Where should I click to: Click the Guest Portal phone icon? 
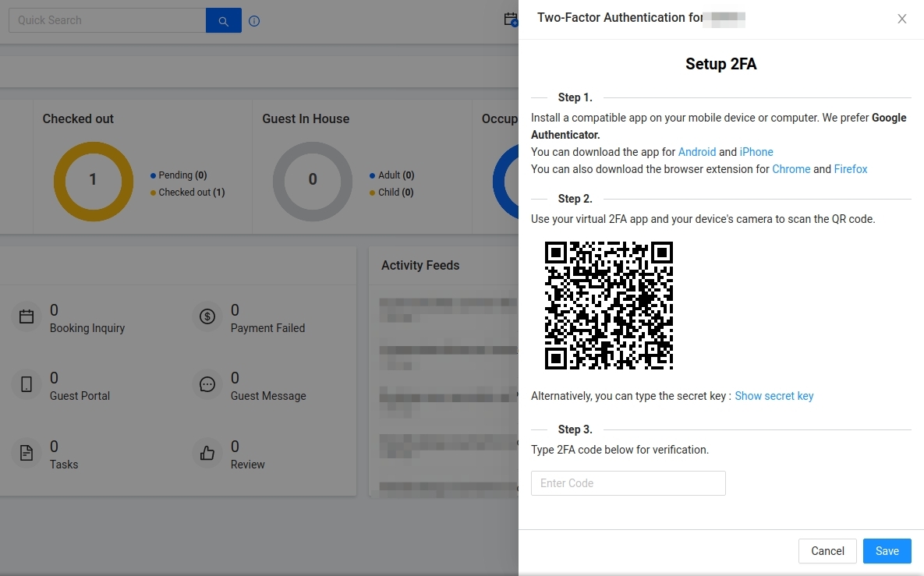coord(27,384)
